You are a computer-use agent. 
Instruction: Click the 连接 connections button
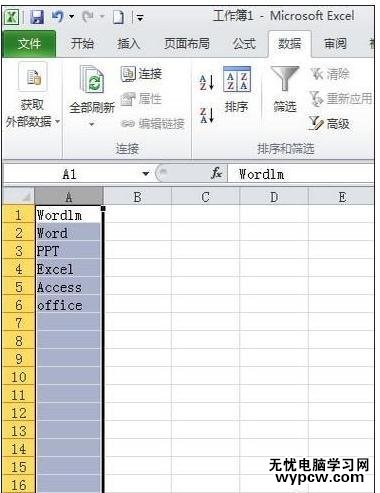click(x=141, y=74)
